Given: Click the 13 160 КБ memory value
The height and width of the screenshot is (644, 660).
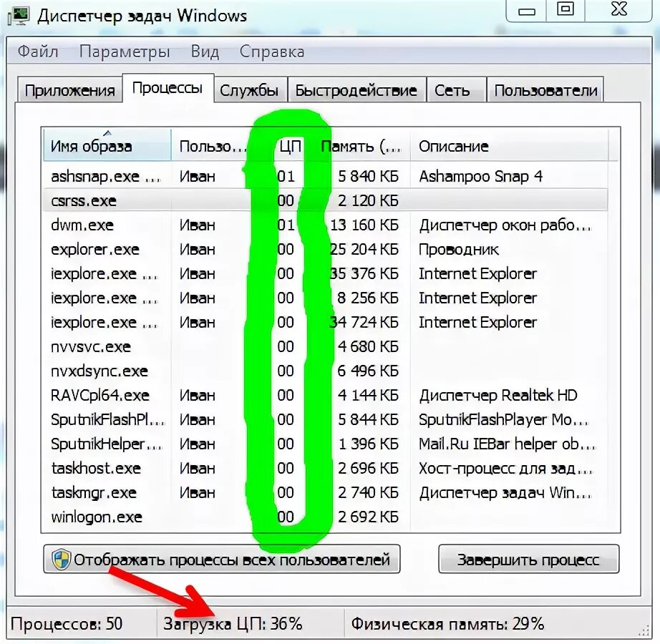Looking at the screenshot, I should tap(364, 225).
